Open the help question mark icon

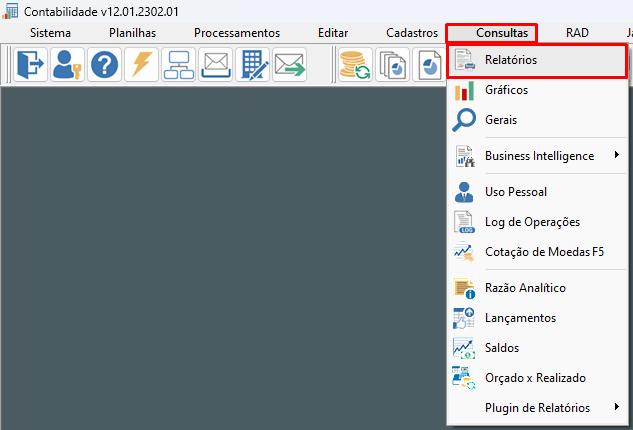click(105, 65)
